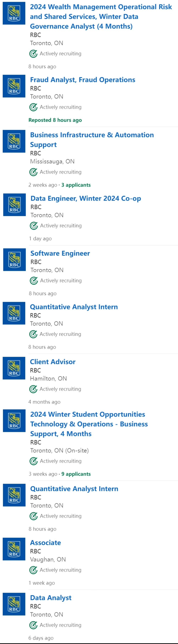Click the 9 applicants text
Image resolution: width=178 pixels, height=644 pixels.
tap(76, 474)
